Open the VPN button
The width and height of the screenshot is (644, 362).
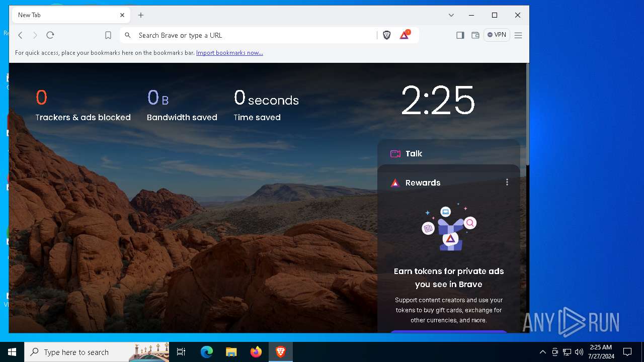tap(497, 35)
